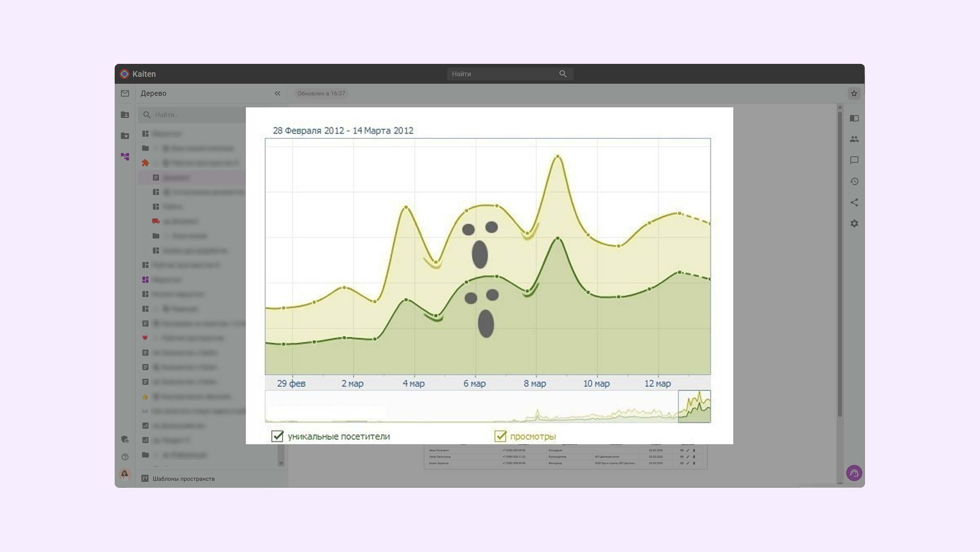
Task: Click the mail inbox icon in sidebar
Action: click(125, 93)
